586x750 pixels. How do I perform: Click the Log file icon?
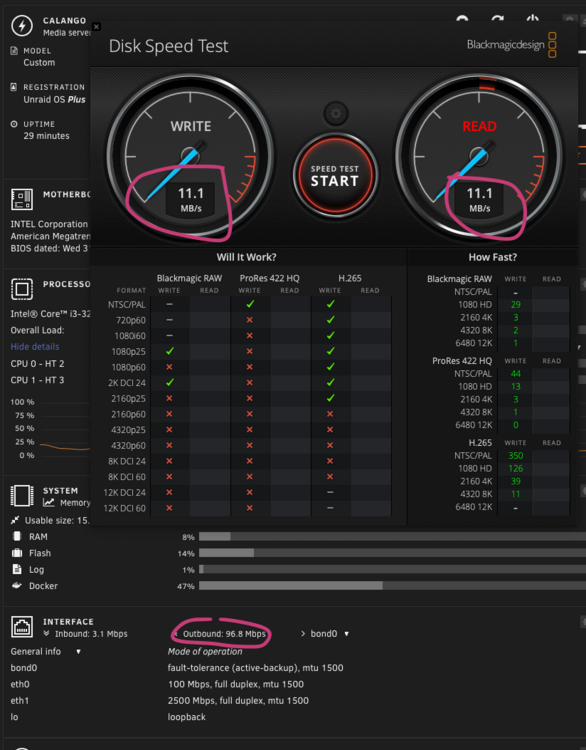17,569
